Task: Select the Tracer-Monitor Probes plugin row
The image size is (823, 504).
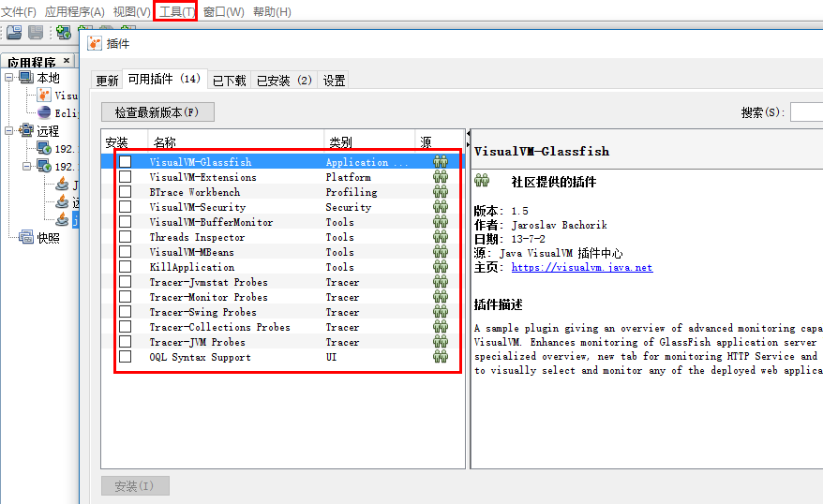Action: pos(283,297)
